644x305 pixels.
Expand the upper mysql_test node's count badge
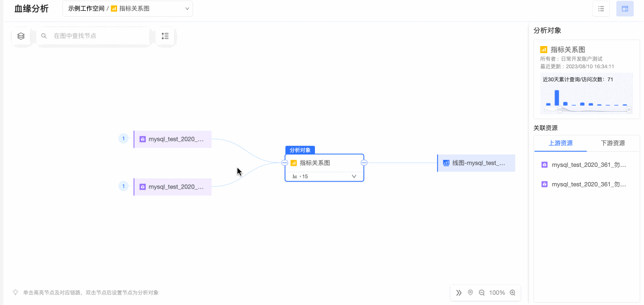click(x=124, y=139)
